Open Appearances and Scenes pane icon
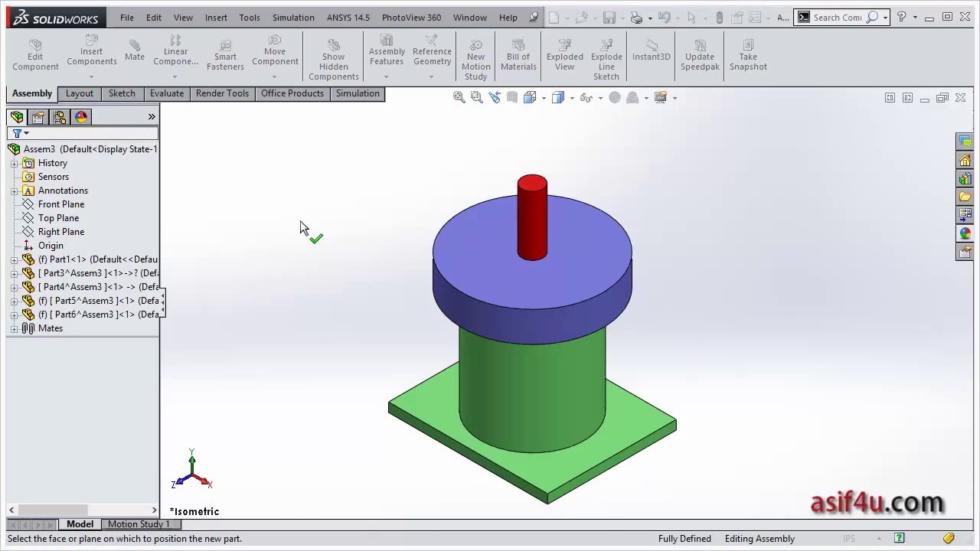 [x=965, y=233]
